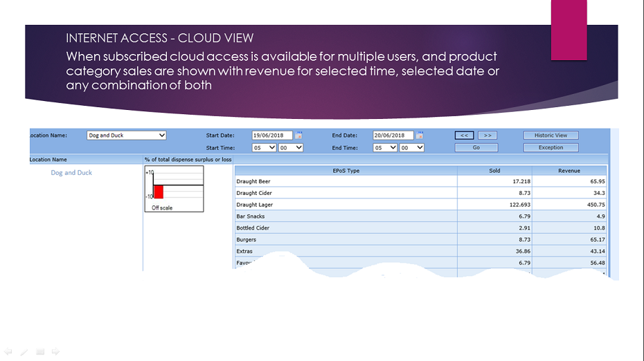644x361 pixels.
Task: Click the End Date input field
Action: click(x=393, y=136)
